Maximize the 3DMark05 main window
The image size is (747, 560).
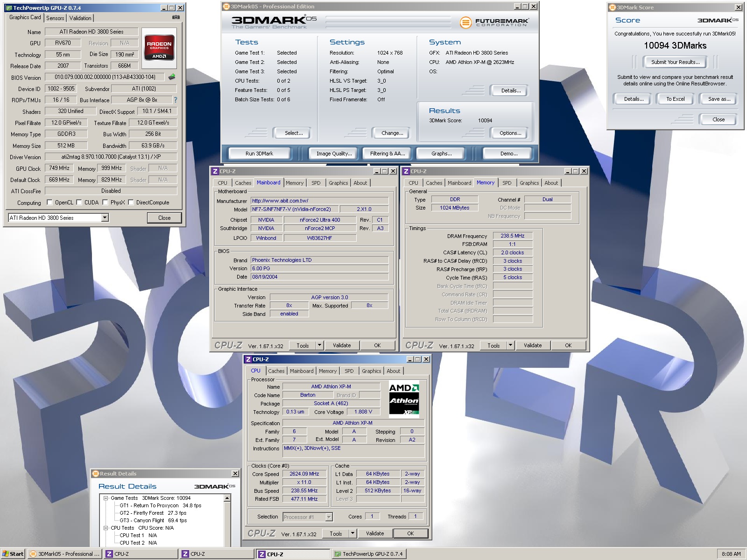[525, 7]
